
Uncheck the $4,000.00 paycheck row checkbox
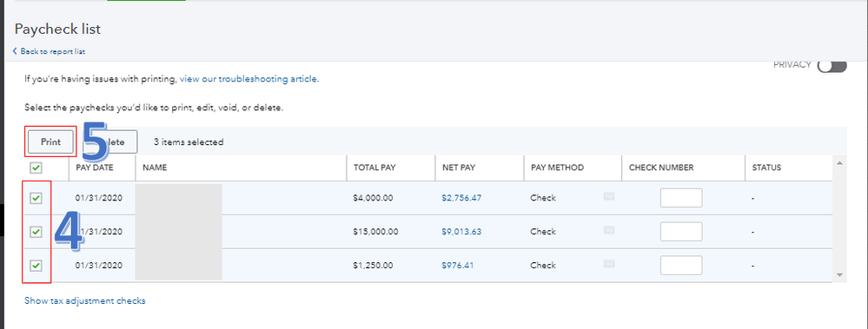click(x=36, y=198)
